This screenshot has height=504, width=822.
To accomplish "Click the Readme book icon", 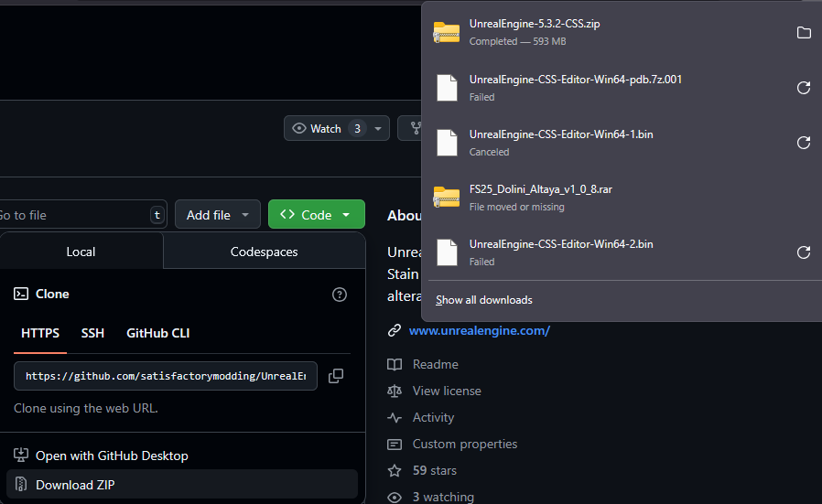I will [395, 364].
